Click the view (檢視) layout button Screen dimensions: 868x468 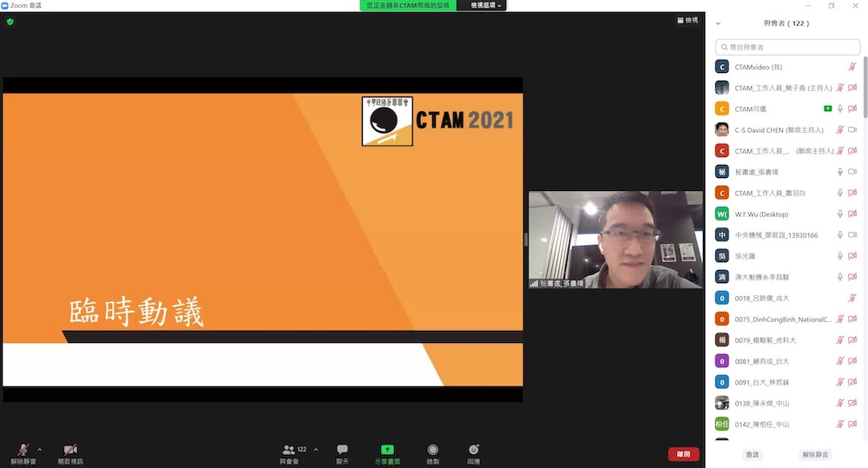(687, 20)
